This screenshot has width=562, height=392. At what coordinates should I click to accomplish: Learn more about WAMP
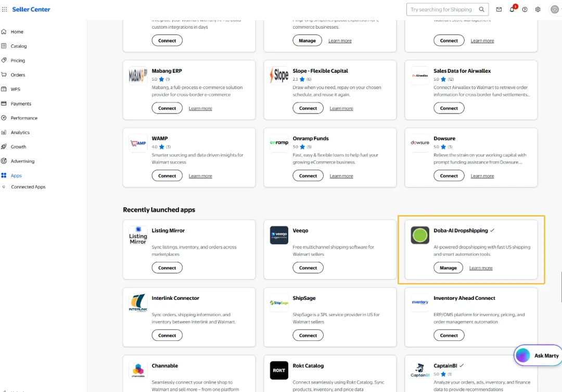click(x=200, y=176)
